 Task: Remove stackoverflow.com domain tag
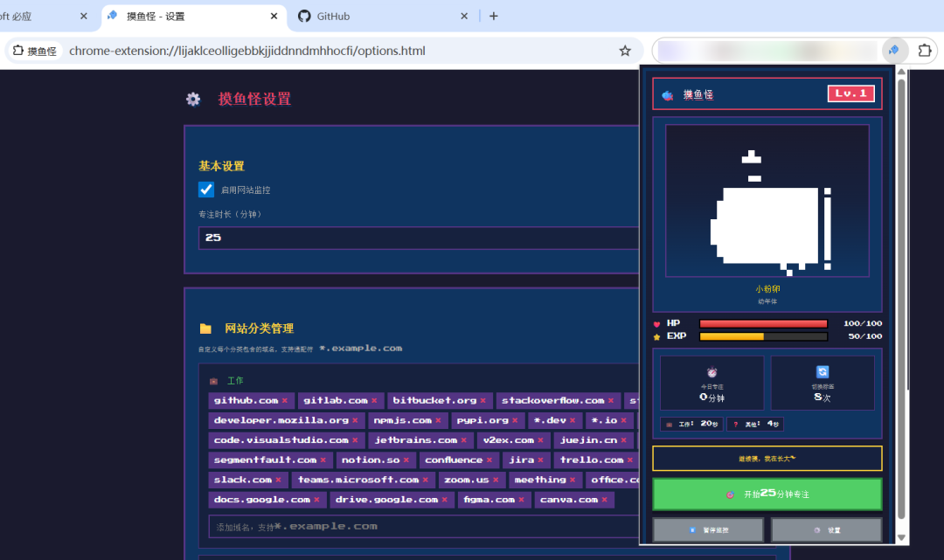pos(610,401)
